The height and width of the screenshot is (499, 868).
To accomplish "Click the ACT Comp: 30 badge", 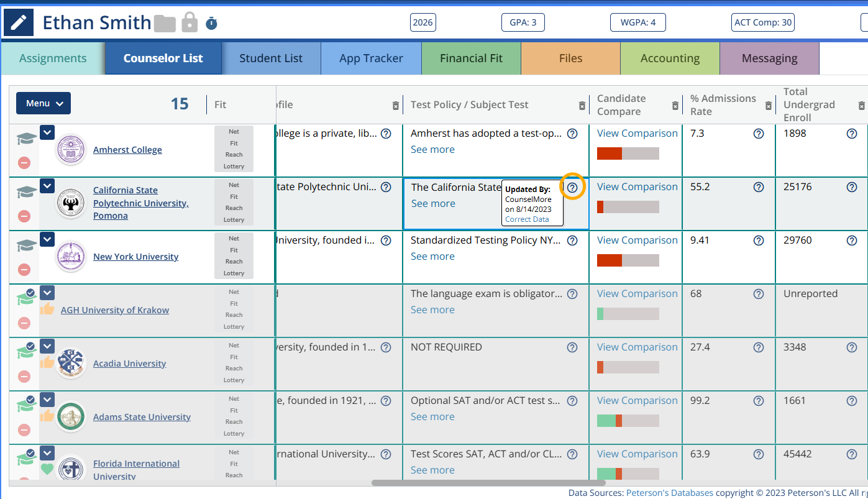I will tap(763, 22).
